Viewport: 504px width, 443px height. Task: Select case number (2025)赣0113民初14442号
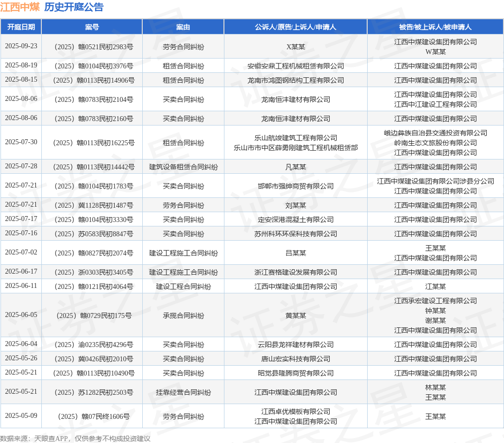94,167
